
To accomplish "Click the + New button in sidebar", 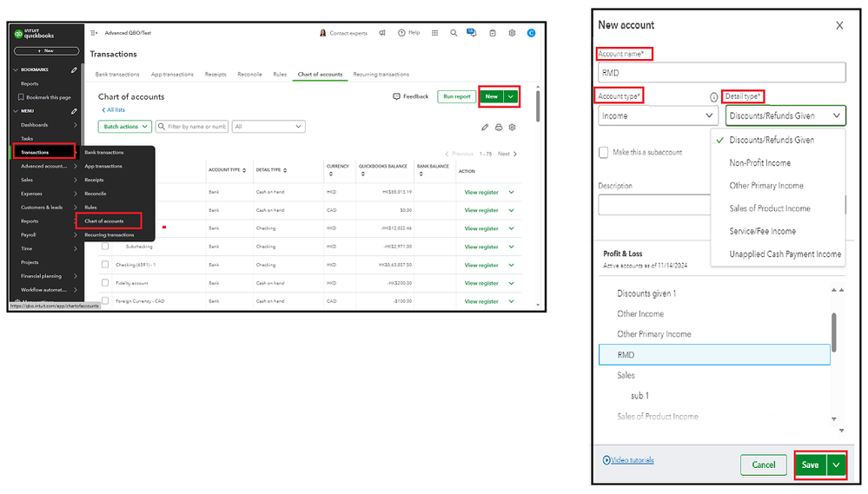I will (47, 51).
